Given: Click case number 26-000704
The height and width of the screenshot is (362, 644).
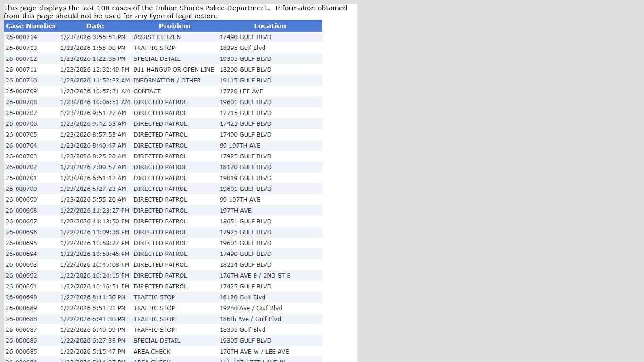Looking at the screenshot, I should click(x=21, y=146).
